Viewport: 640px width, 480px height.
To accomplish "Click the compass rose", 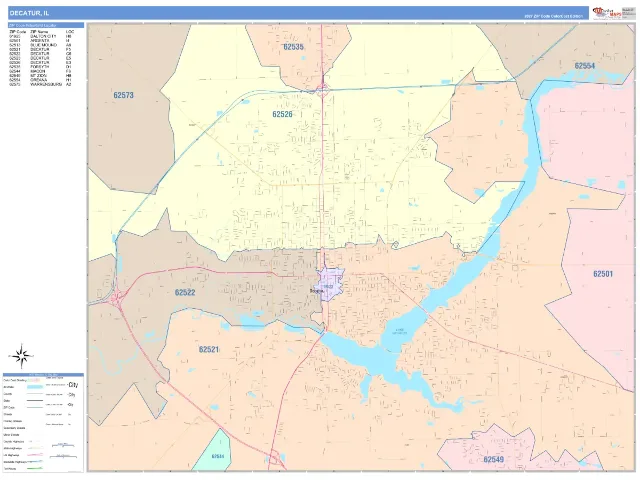I will tap(22, 356).
